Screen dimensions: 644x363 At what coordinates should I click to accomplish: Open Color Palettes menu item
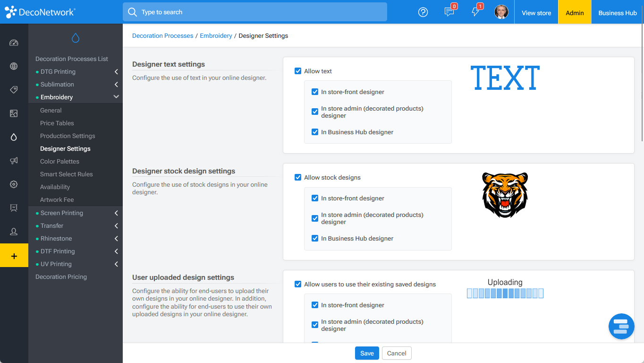tap(59, 161)
